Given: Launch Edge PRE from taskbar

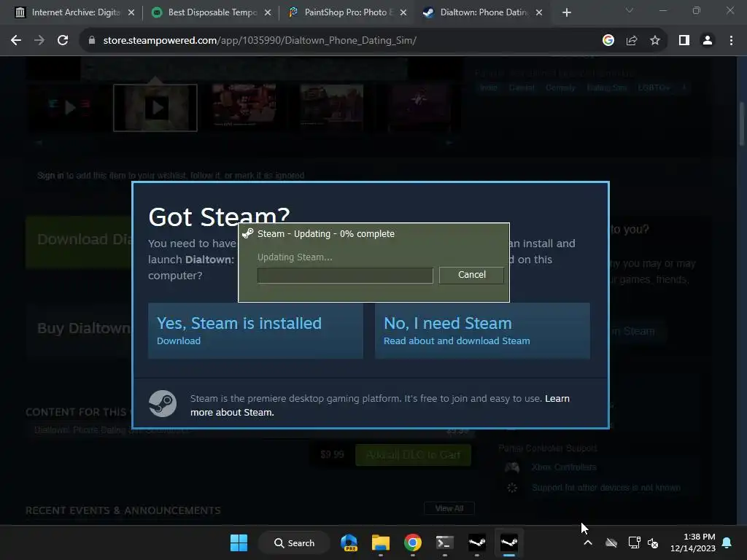Looking at the screenshot, I should [349, 542].
